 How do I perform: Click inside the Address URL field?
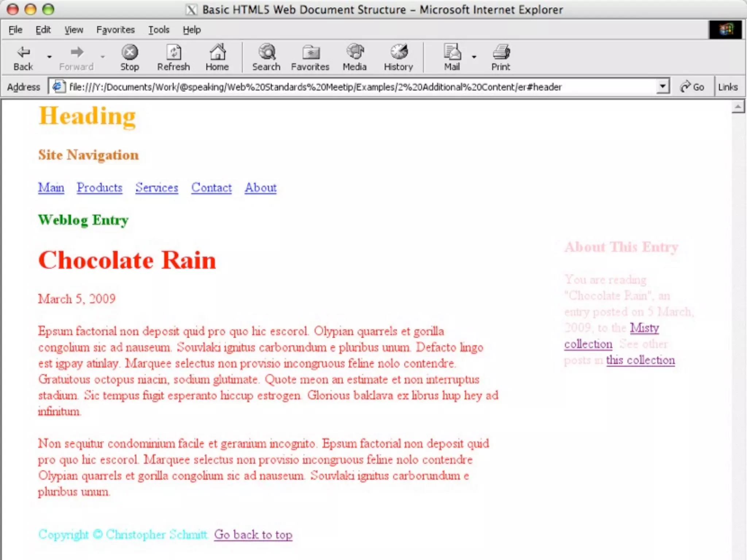coord(328,87)
